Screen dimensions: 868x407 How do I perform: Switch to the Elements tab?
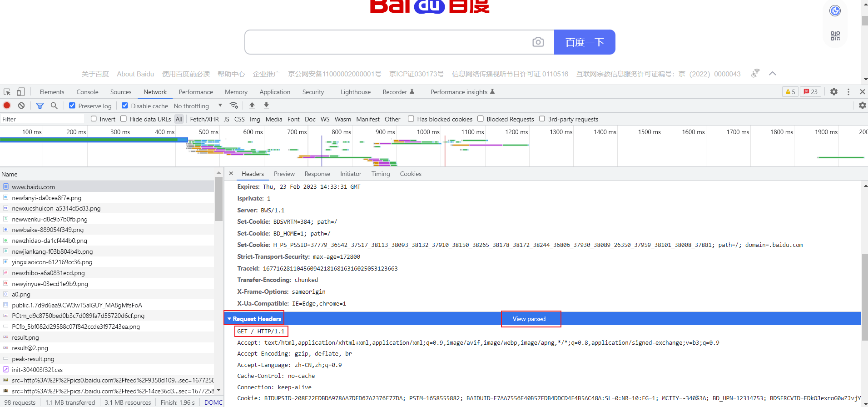[x=52, y=92]
